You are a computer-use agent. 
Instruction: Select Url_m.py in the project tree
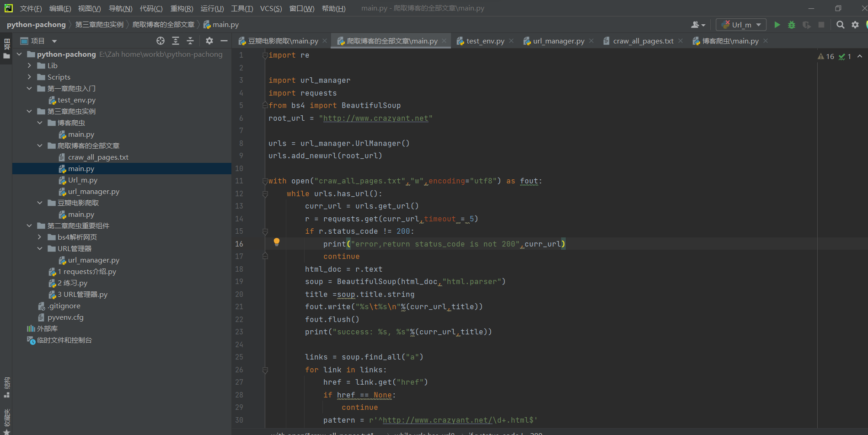click(83, 180)
